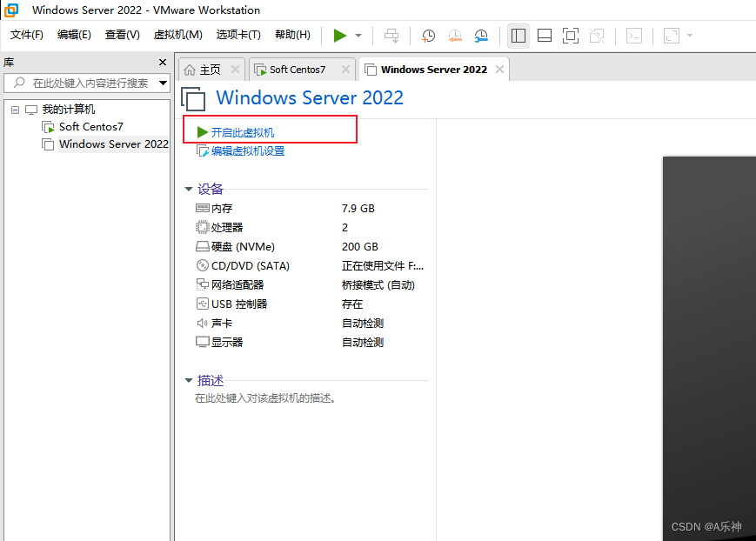Select Soft Centos7 in the library tree
Image resolution: width=756 pixels, height=541 pixels.
(x=90, y=127)
